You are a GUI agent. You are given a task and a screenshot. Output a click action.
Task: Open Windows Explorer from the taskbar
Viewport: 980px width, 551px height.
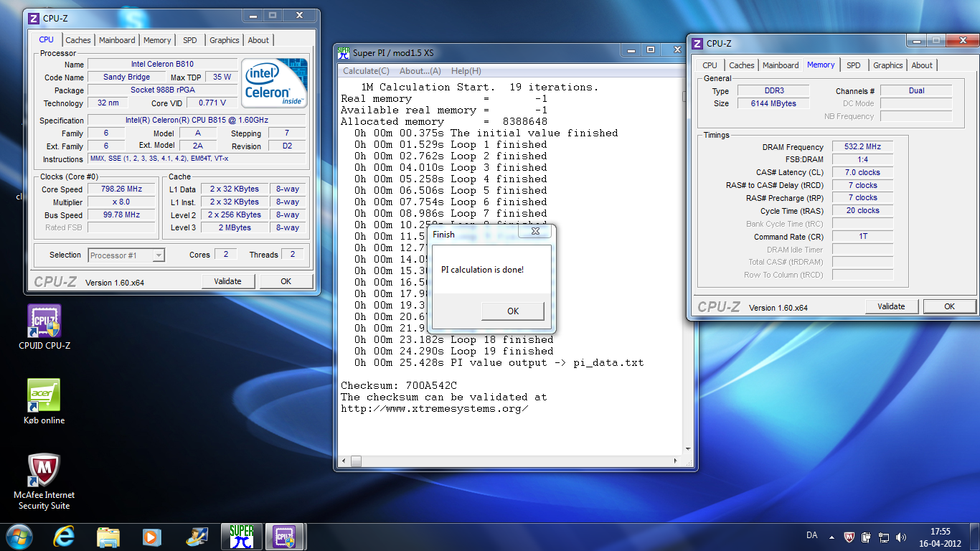pos(108,536)
